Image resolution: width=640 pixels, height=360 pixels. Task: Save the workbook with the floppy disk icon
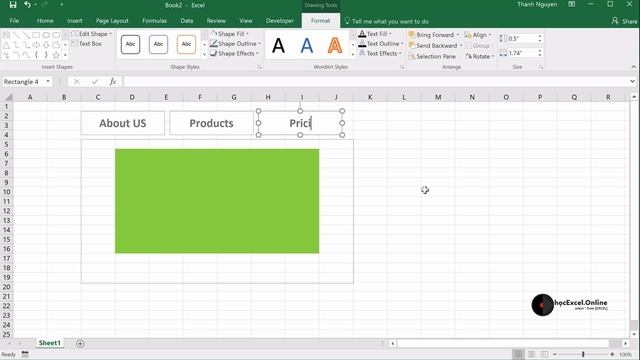[x=13, y=5]
